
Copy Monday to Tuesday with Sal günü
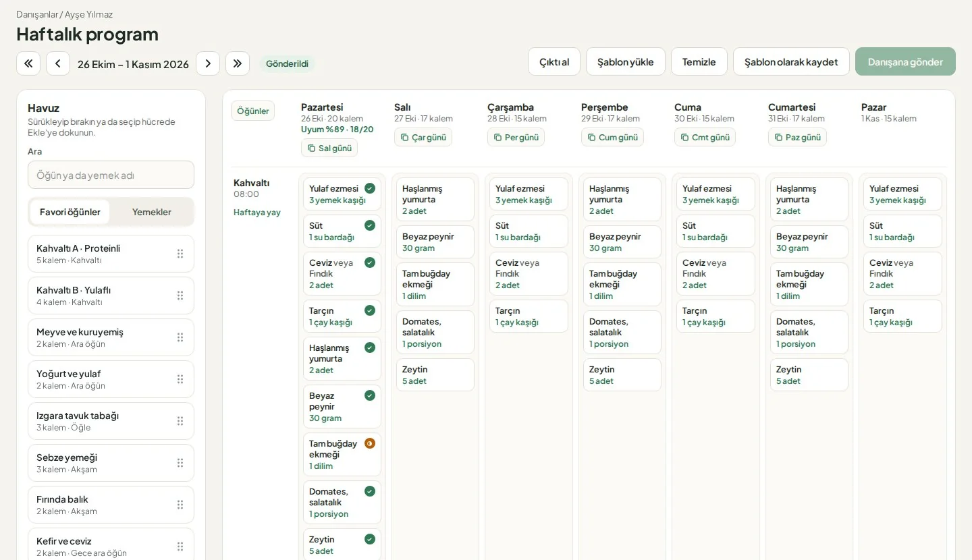(329, 148)
